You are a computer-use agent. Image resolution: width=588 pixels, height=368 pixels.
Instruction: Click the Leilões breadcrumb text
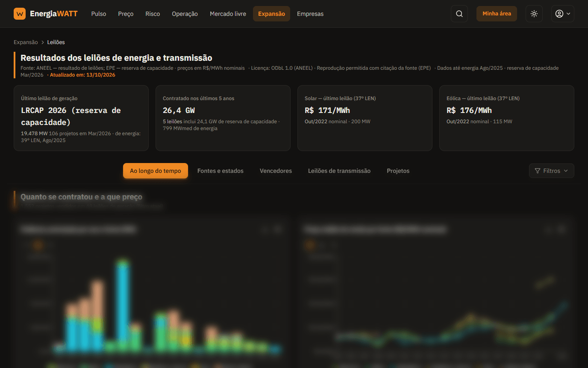(x=56, y=42)
